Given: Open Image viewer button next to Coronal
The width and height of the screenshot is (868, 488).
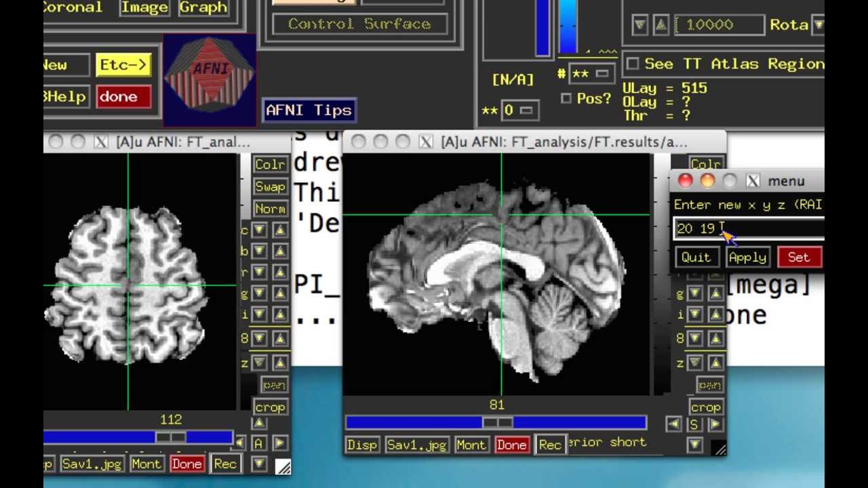Looking at the screenshot, I should click(144, 8).
